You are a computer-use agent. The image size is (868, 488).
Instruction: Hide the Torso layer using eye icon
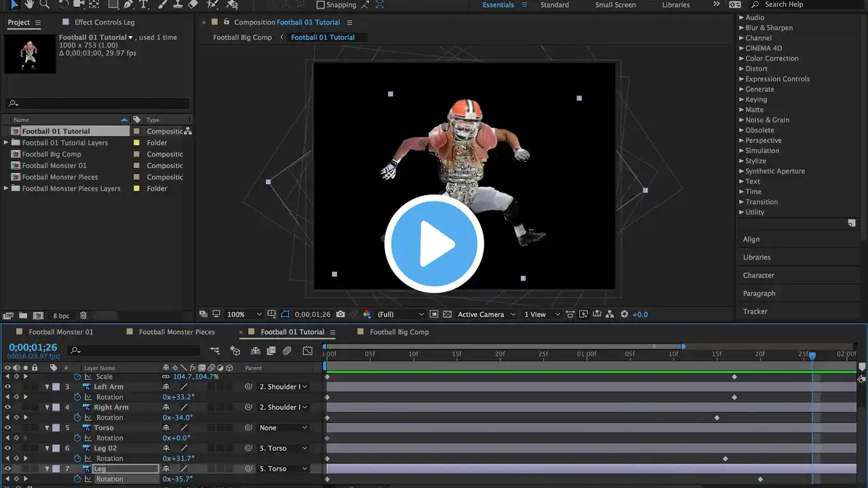(7, 428)
